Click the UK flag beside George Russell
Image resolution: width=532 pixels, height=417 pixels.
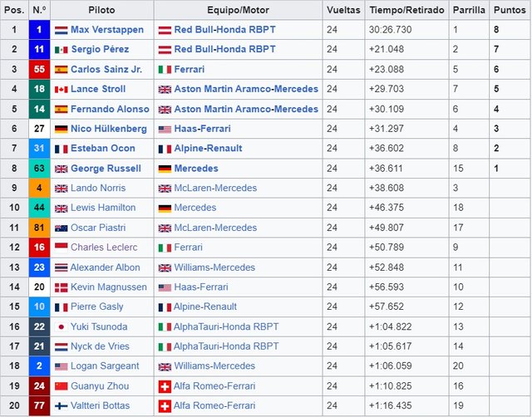pyautogui.click(x=61, y=169)
